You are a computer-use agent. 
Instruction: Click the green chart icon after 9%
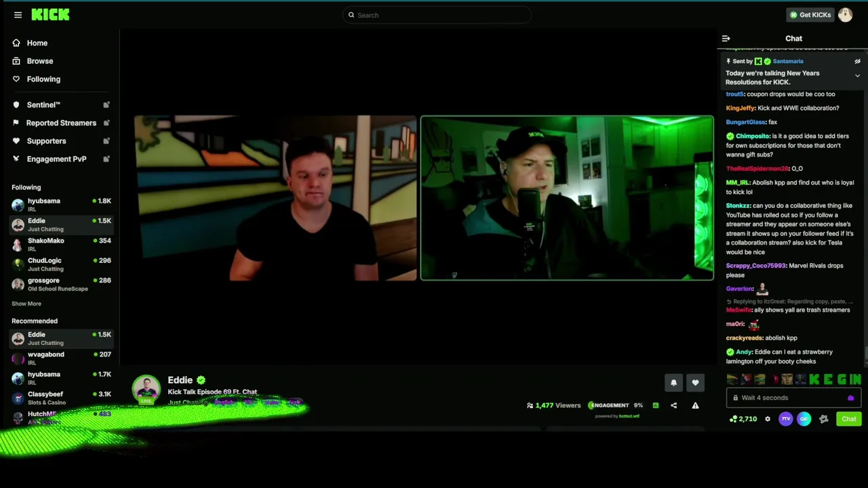tap(656, 405)
